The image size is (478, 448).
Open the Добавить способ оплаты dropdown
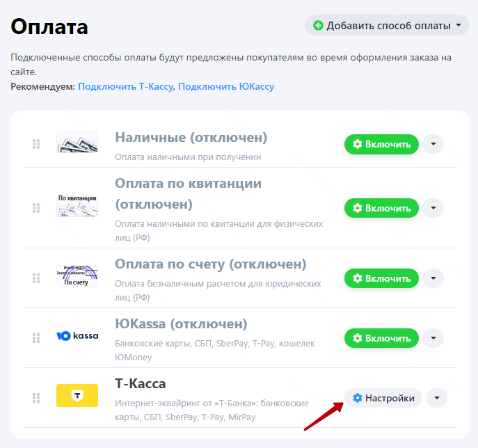click(x=387, y=25)
